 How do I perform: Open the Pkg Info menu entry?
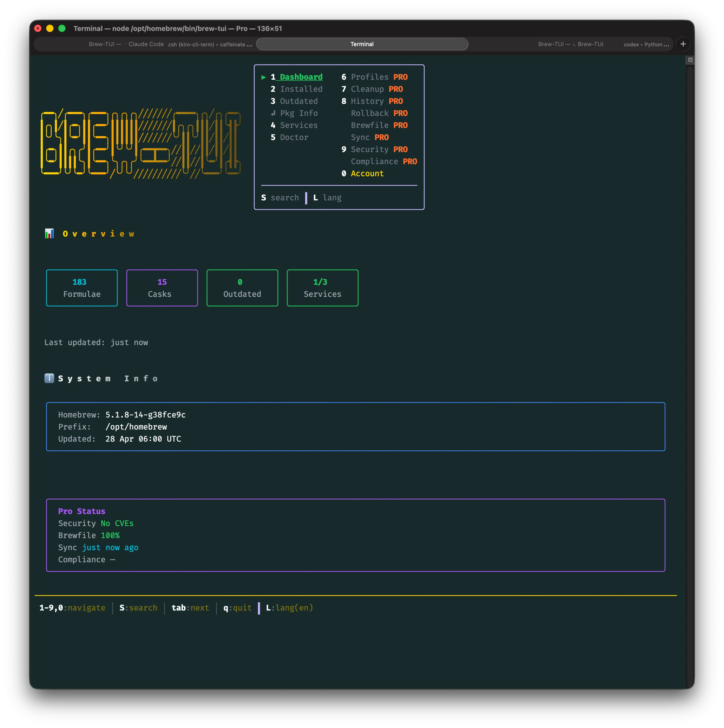pyautogui.click(x=294, y=113)
